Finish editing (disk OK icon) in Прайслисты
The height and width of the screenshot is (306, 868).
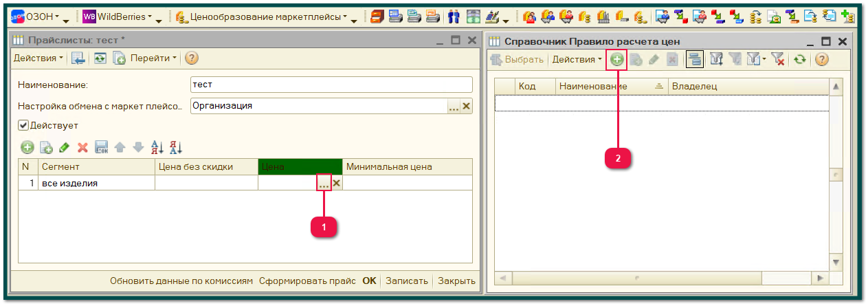(x=102, y=147)
